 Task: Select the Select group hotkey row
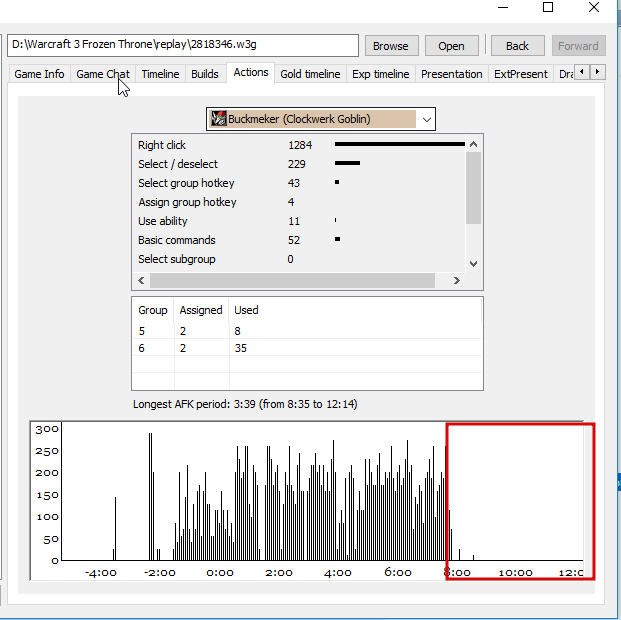click(x=299, y=183)
